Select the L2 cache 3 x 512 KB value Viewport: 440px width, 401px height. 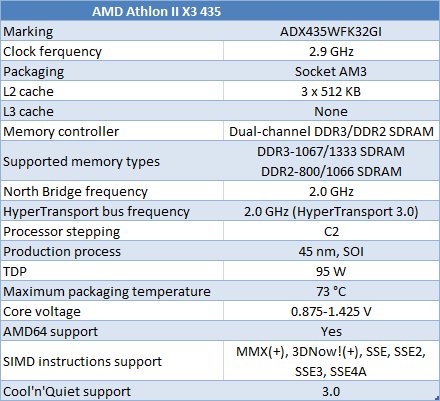pyautogui.click(x=331, y=91)
